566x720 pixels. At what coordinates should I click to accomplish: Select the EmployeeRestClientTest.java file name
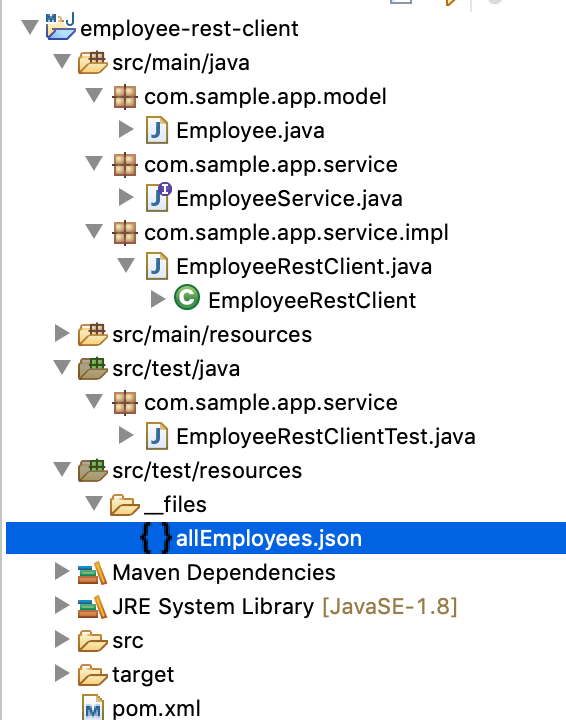[326, 437]
